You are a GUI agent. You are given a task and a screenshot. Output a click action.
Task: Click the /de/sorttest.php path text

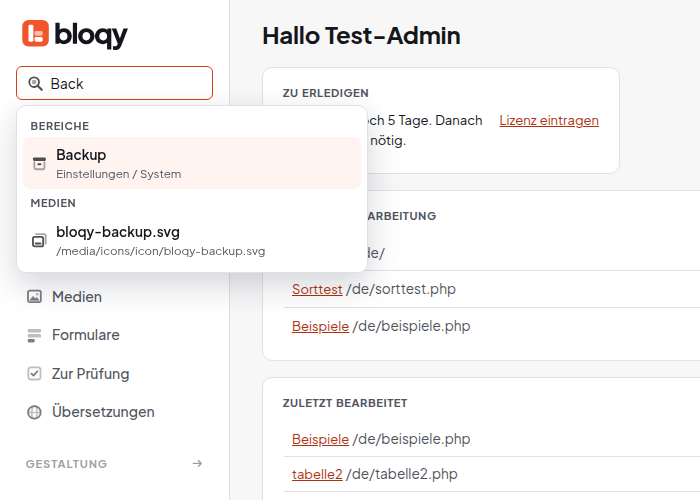click(401, 289)
